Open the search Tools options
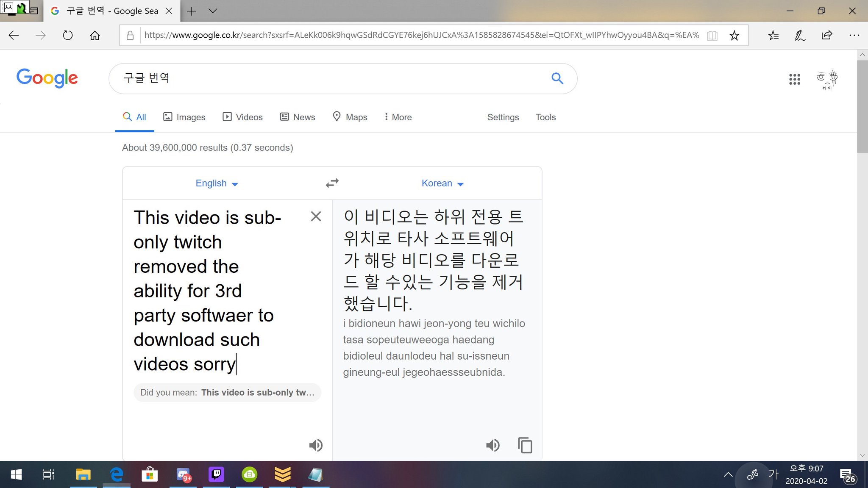 545,117
